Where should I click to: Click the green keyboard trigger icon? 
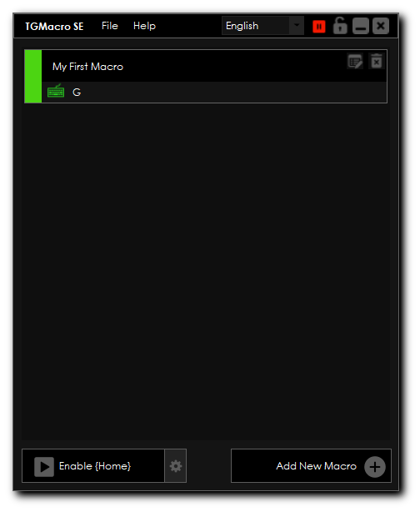coord(56,92)
